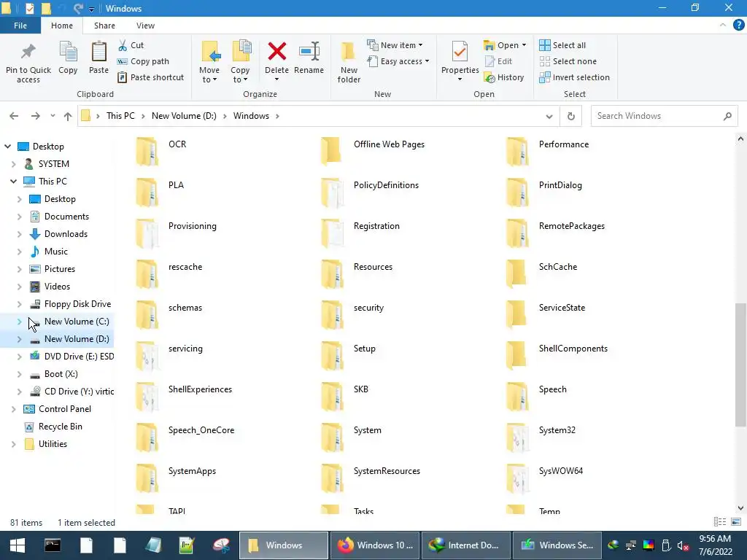The image size is (747, 560).
Task: Open recent locations dropdown arrow
Action: pos(53,116)
